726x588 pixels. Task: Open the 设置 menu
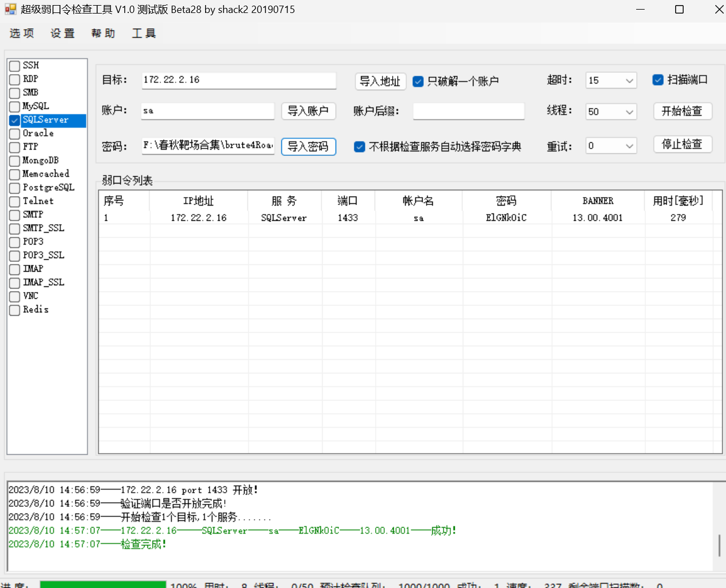coord(63,33)
